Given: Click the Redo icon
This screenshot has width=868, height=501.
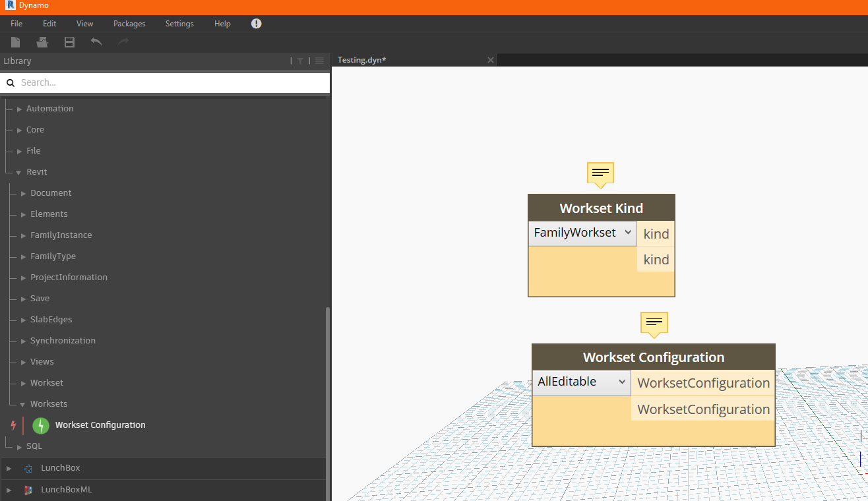Looking at the screenshot, I should coord(123,42).
